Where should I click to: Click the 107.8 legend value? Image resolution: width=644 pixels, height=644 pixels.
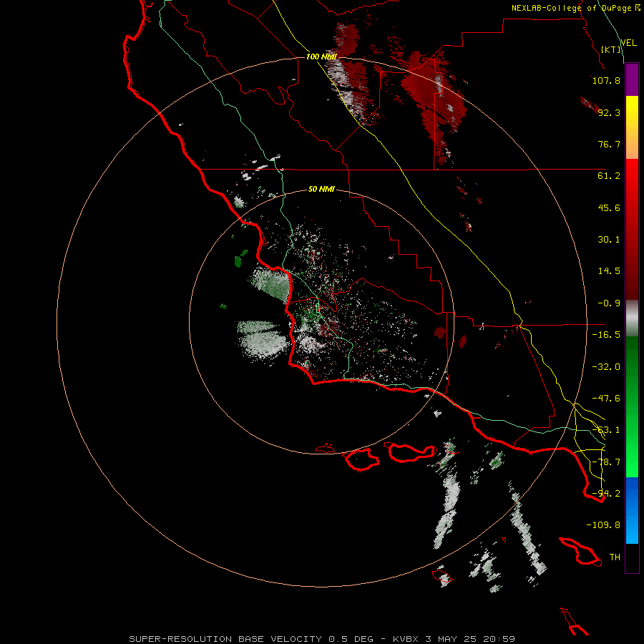coord(606,80)
